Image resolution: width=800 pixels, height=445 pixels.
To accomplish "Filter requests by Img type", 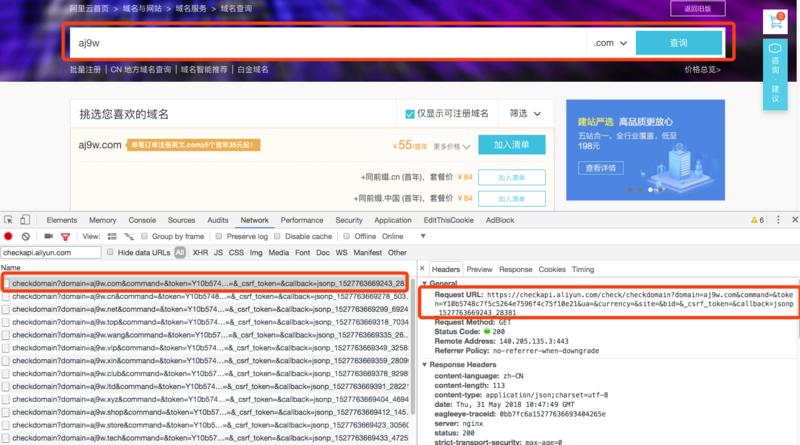I will click(x=256, y=252).
